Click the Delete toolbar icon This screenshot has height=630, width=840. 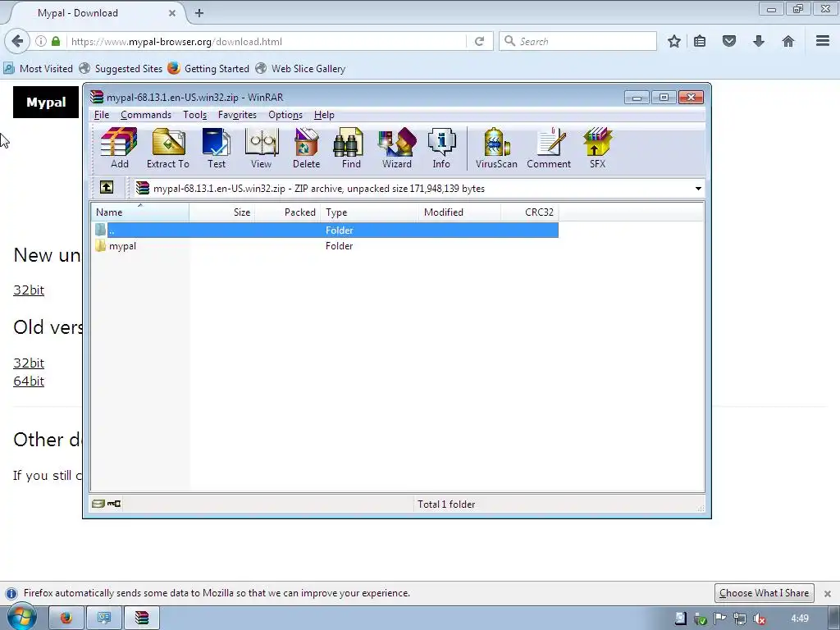click(x=307, y=148)
